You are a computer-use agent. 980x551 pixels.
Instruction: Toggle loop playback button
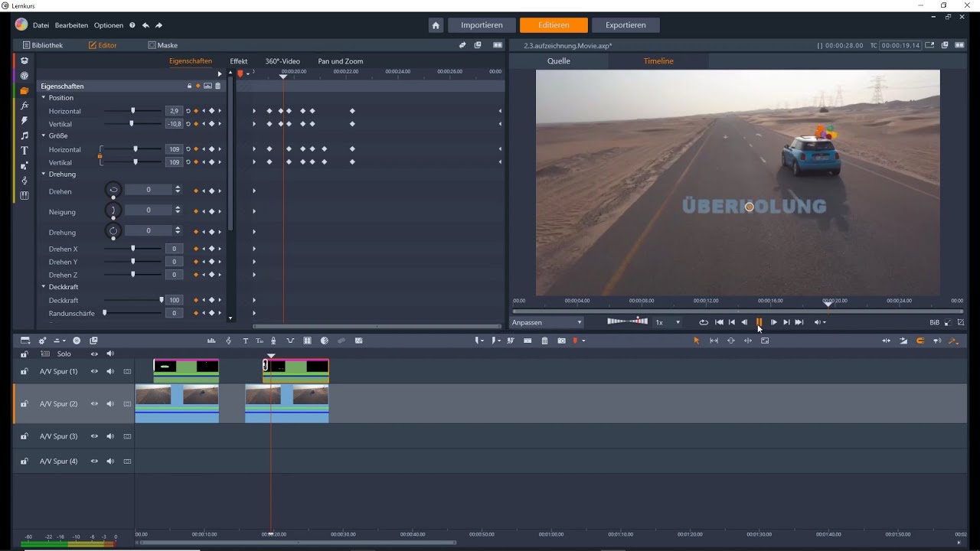(x=704, y=322)
